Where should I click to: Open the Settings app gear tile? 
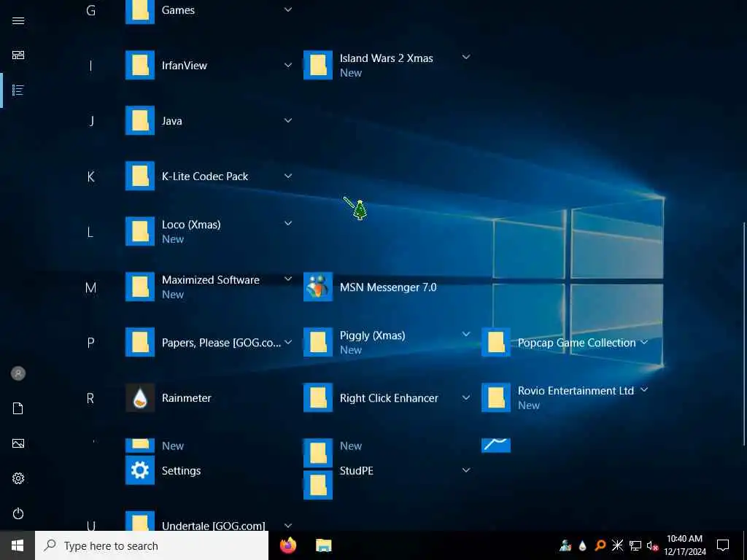point(140,470)
